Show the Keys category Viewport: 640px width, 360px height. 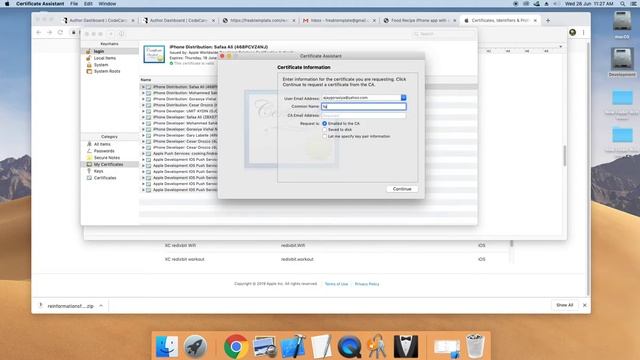coord(110,171)
